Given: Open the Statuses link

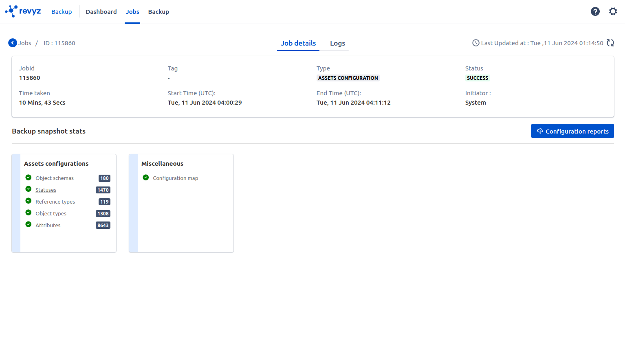Looking at the screenshot, I should tap(46, 190).
